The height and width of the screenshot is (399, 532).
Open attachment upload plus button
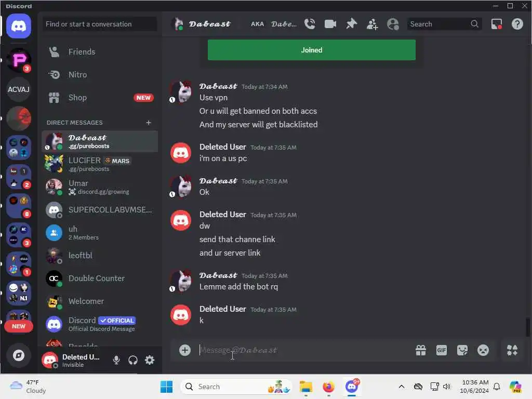184,350
